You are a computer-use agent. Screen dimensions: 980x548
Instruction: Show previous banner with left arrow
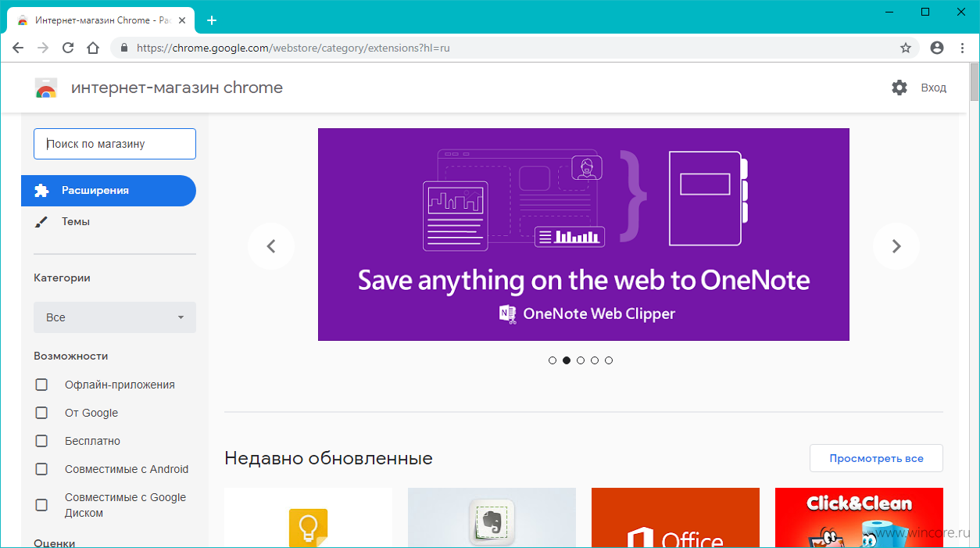(x=271, y=246)
